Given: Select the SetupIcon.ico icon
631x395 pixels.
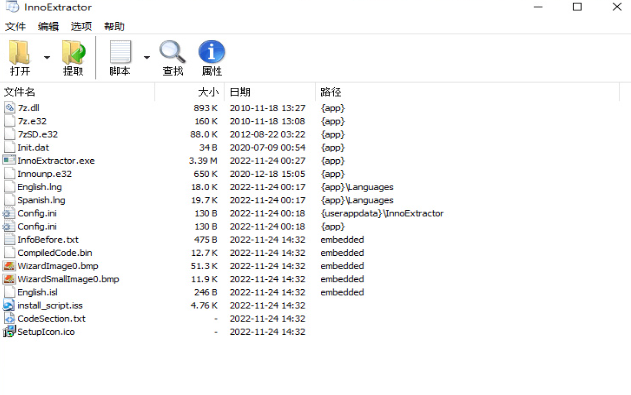Looking at the screenshot, I should (9, 332).
